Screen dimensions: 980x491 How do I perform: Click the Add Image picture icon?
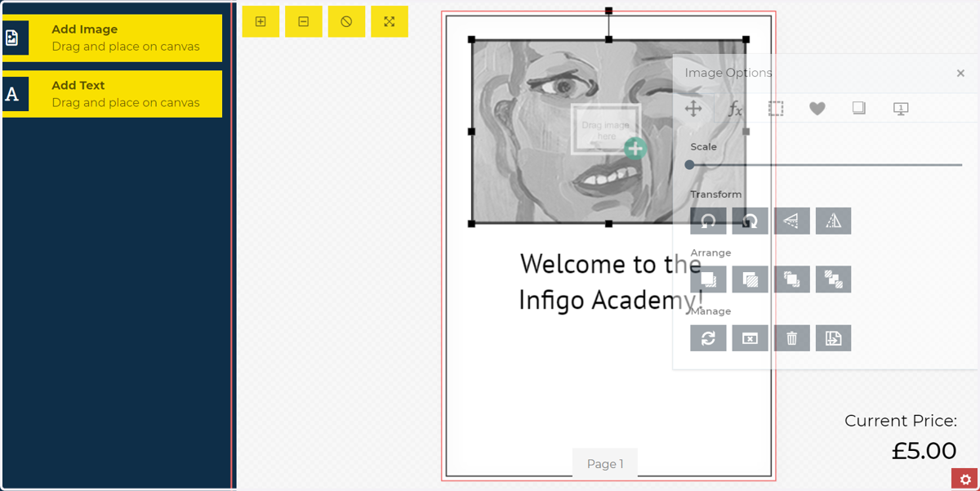click(12, 38)
